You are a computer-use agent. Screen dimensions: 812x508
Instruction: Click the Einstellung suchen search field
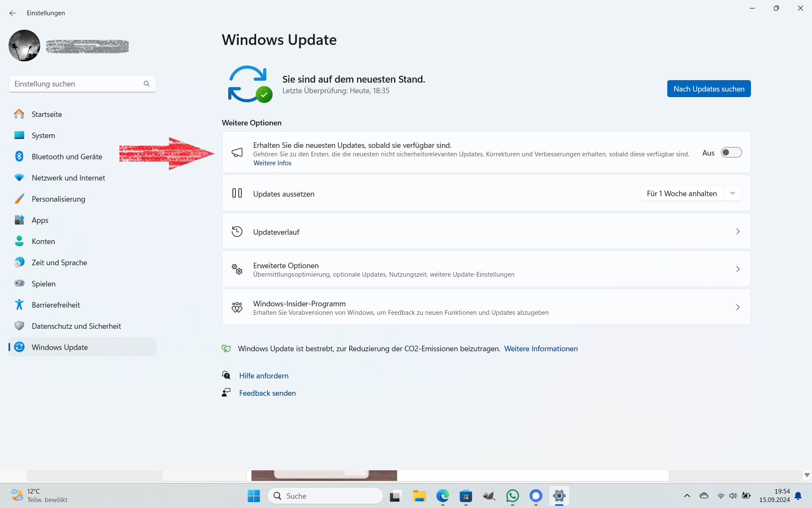tap(76, 83)
